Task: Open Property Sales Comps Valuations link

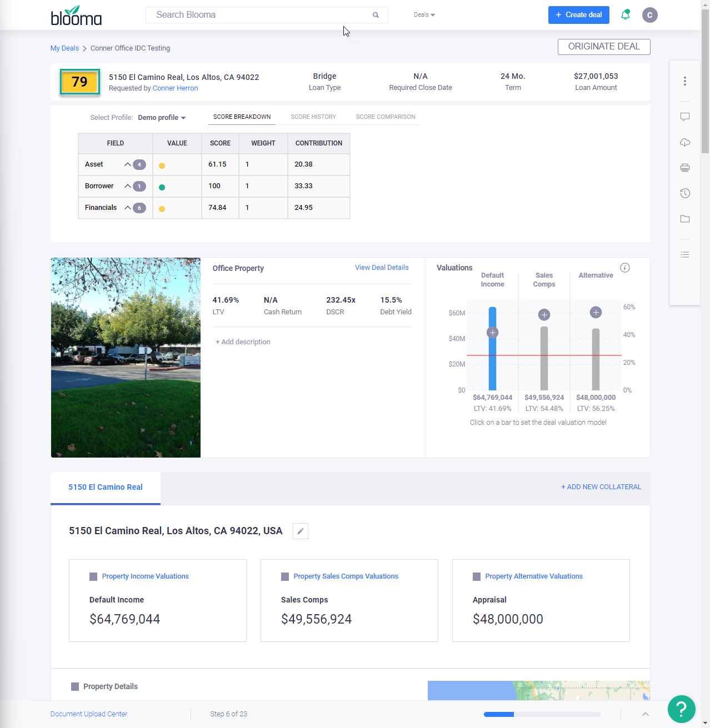Action: point(346,576)
